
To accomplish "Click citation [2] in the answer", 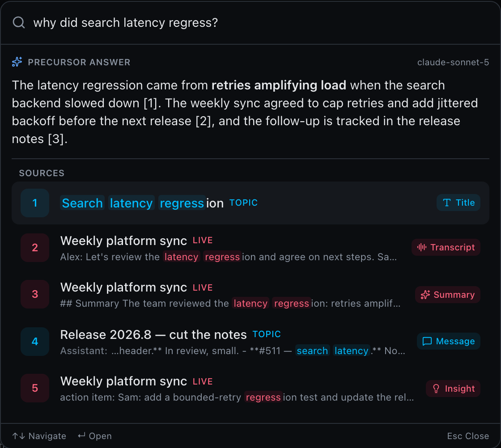I will 203,121.
